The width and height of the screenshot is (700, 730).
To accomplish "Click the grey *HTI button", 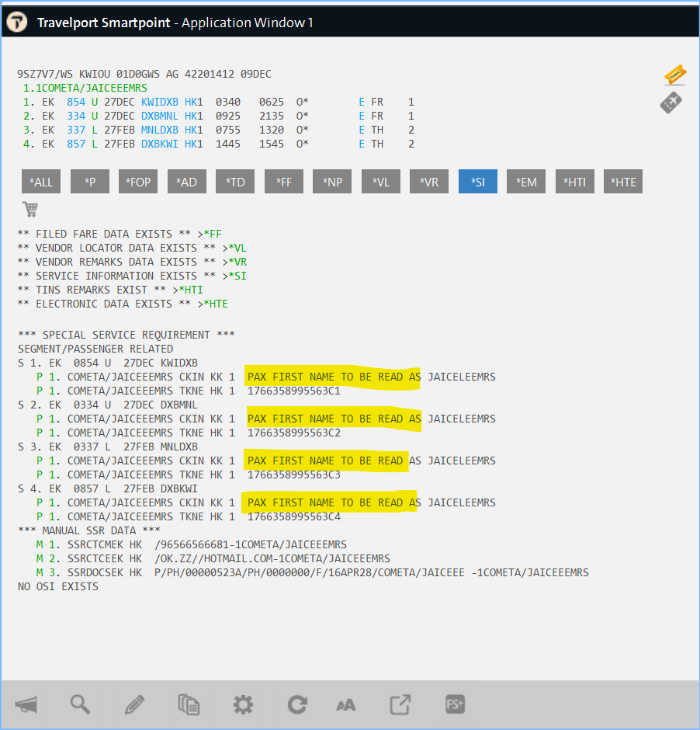I will (575, 182).
